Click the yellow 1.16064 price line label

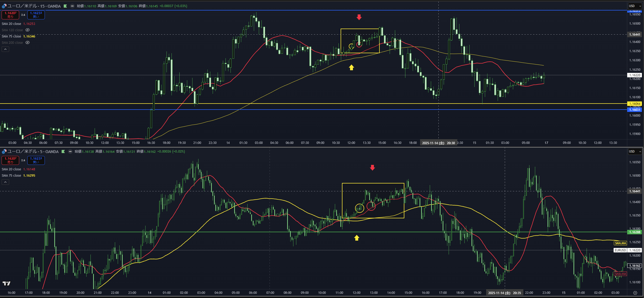pos(635,104)
